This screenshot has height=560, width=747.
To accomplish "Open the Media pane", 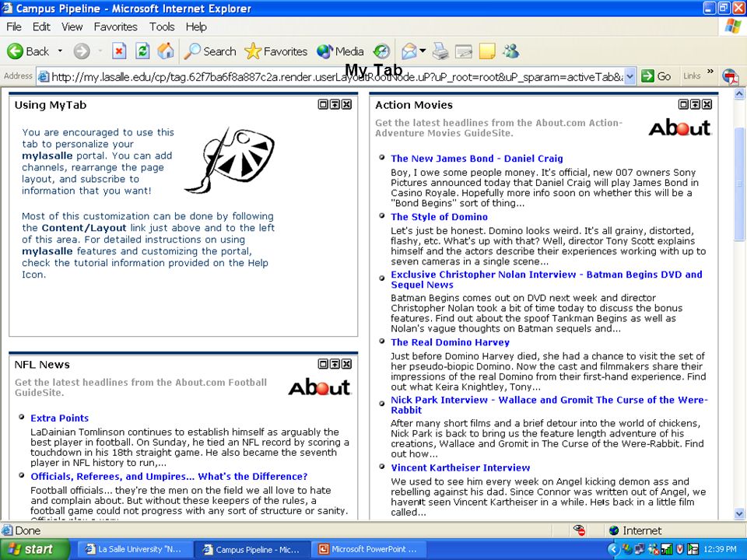I will click(x=340, y=51).
